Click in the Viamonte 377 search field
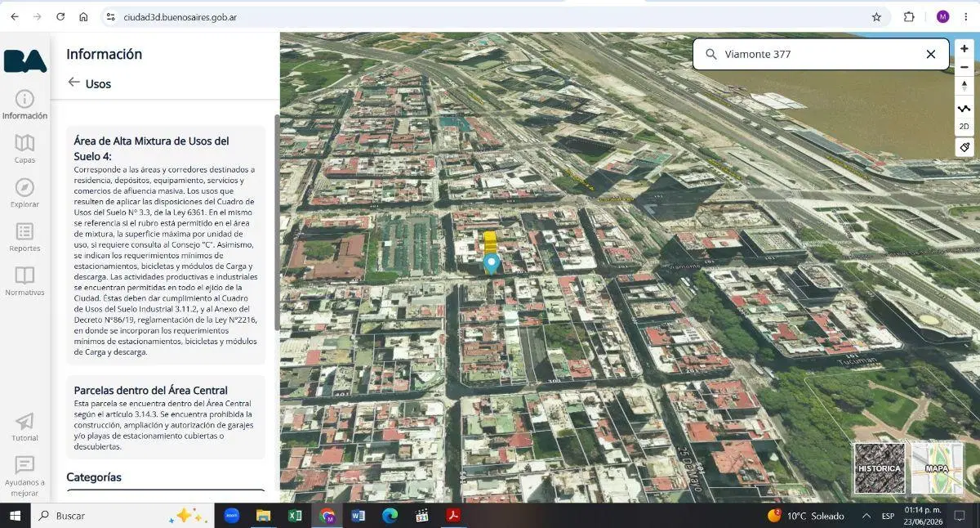The height and width of the screenshot is (528, 980). coord(820,54)
